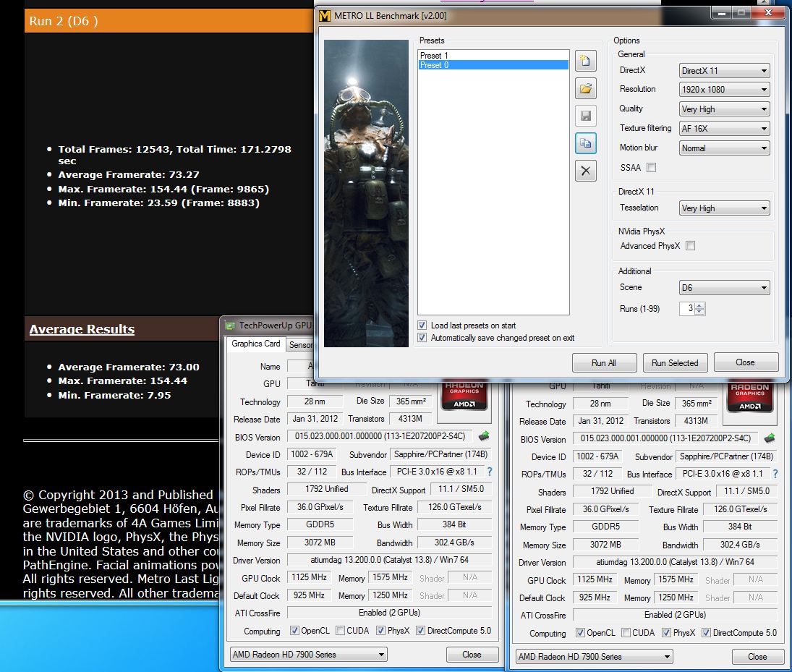Click GPU Clock 1125 MHz in left GPU-Z
792x672 pixels.
(x=309, y=577)
